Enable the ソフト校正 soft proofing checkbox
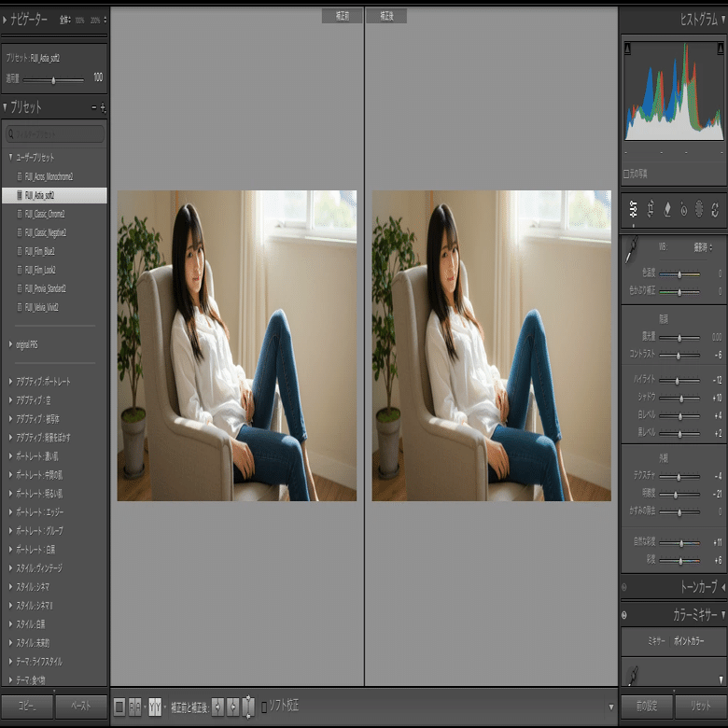 point(264,707)
